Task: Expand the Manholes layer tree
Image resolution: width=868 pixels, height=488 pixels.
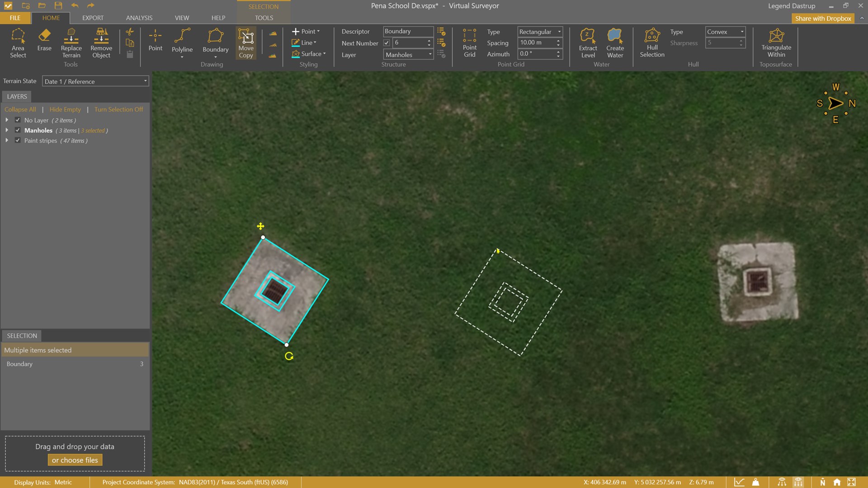Action: (7, 130)
